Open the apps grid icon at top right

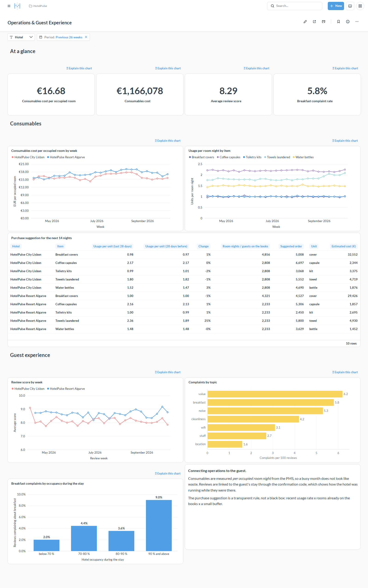360,6
